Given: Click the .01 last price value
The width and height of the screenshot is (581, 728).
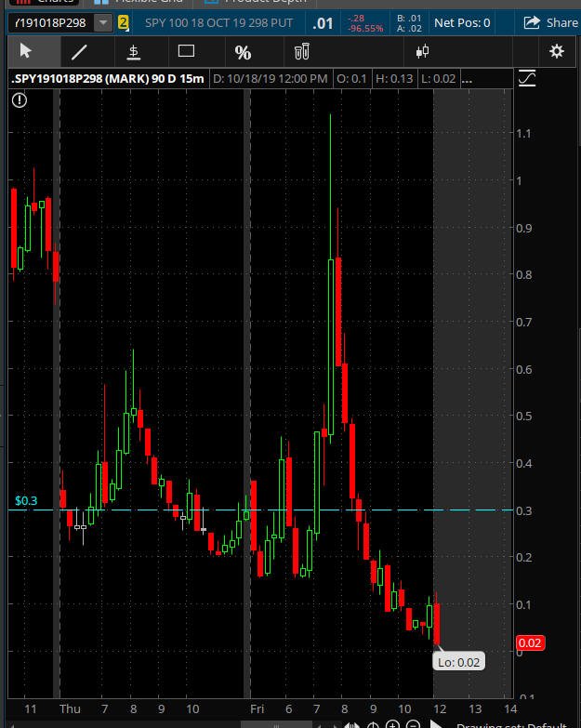Looking at the screenshot, I should pyautogui.click(x=323, y=23).
